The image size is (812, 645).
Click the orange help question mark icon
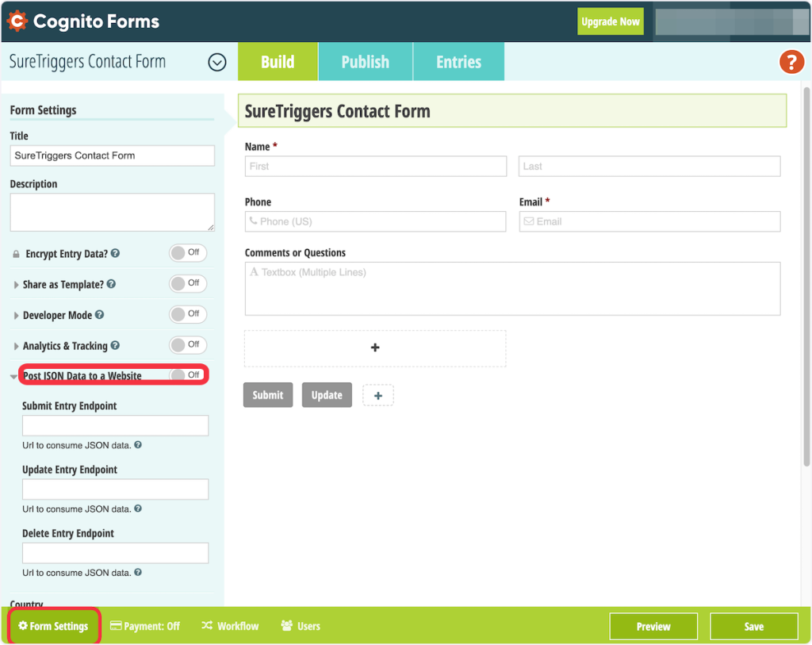[791, 62]
